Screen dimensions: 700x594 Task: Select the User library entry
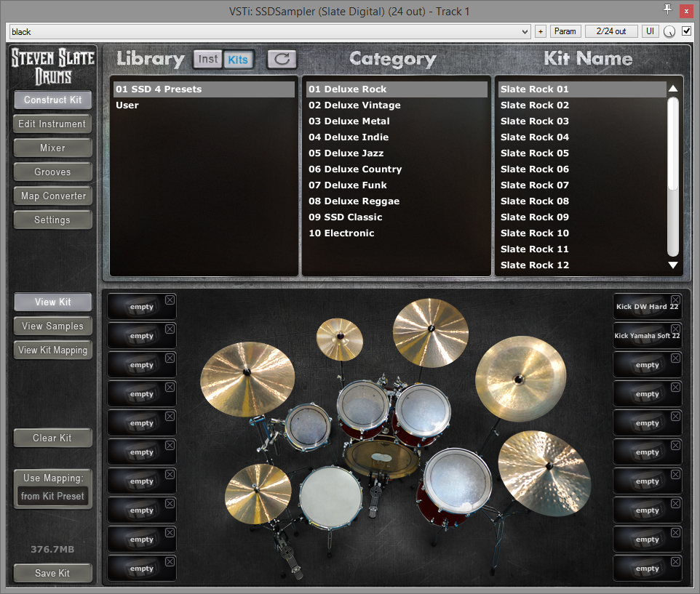pos(204,105)
